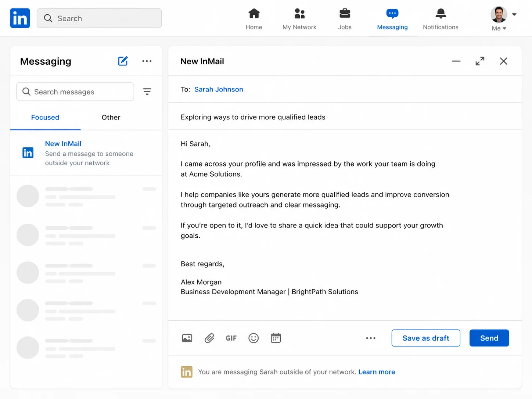Open the emoji picker
Screen dimensions: 532x399
[x=254, y=338]
